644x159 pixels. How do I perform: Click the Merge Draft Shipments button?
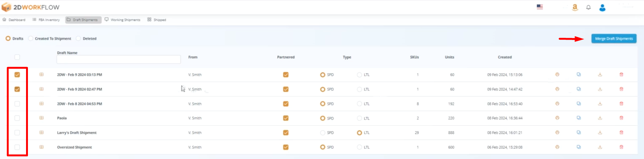(x=614, y=39)
